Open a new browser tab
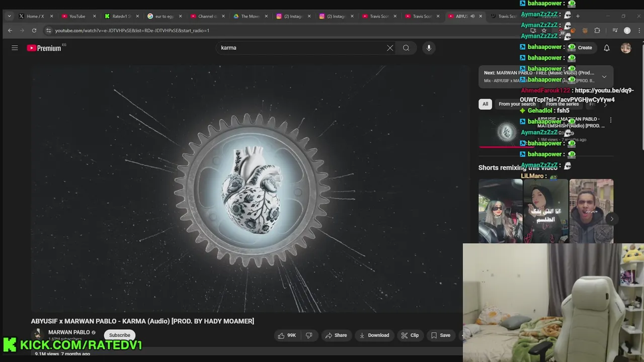The image size is (644, 362). (x=578, y=16)
